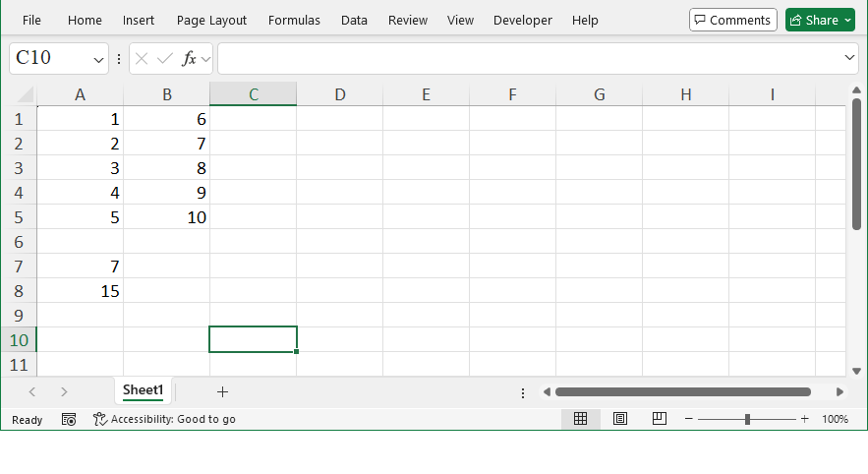The image size is (868, 474).
Task: Select cell A3 containing 3
Action: (81, 168)
